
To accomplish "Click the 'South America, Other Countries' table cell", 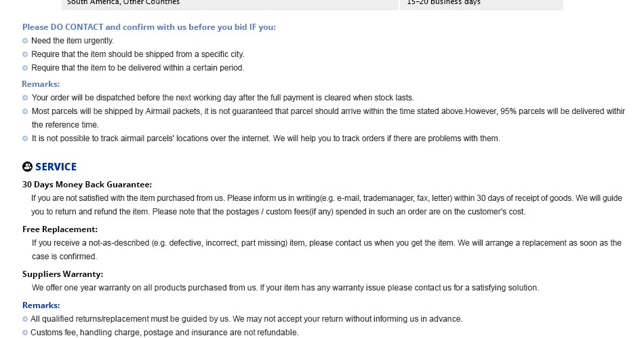I will point(230,4).
